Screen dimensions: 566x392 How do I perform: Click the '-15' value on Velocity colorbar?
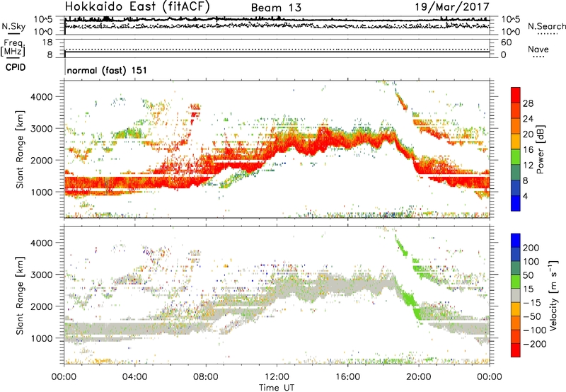click(532, 303)
